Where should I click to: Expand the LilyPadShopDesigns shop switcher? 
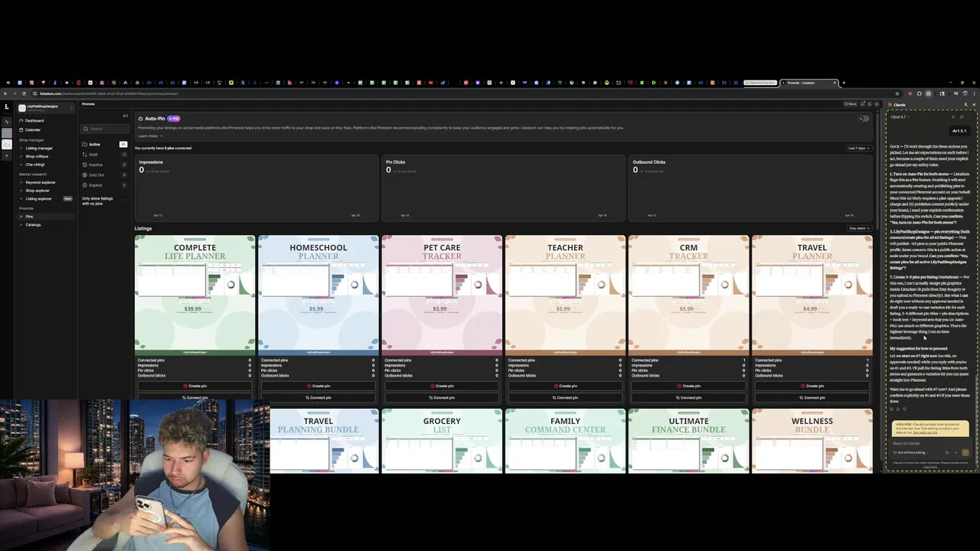click(46, 108)
